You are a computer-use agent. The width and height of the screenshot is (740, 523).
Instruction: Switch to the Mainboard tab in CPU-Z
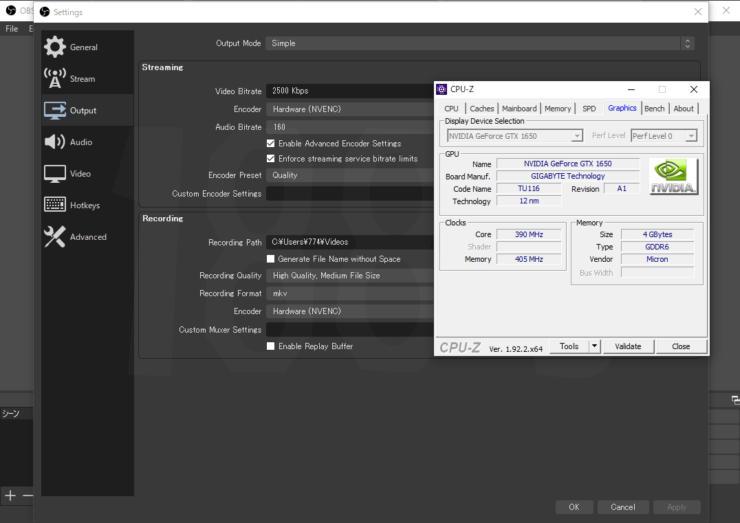point(519,109)
